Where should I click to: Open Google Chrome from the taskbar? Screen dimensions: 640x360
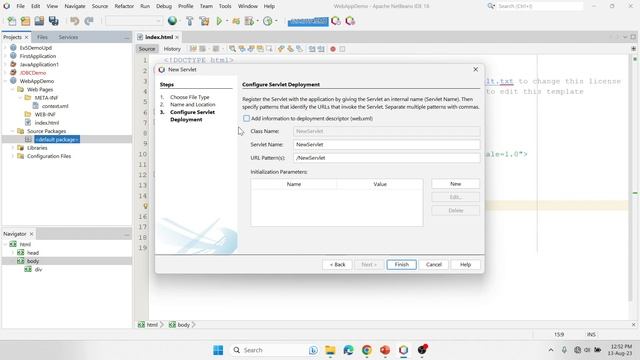[x=367, y=350]
